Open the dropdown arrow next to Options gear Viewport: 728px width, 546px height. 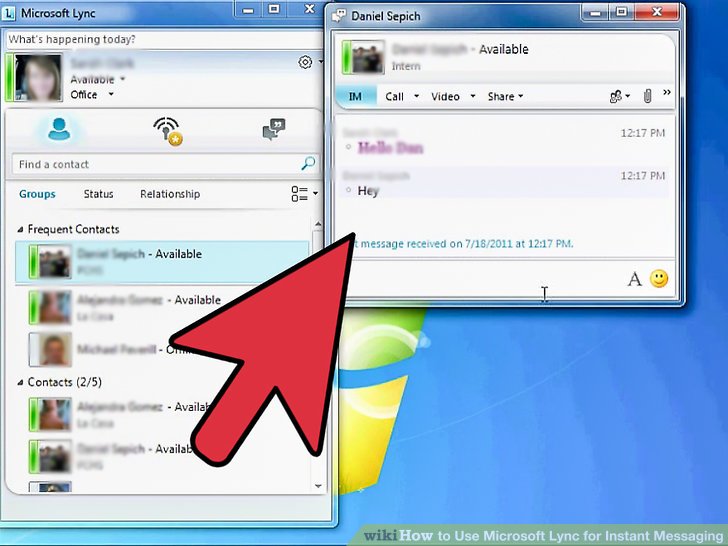320,62
